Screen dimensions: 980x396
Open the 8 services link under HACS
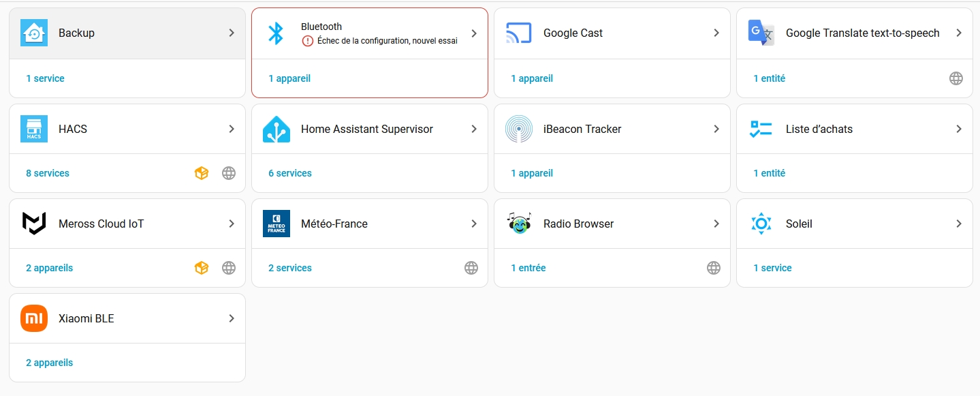[x=48, y=173]
